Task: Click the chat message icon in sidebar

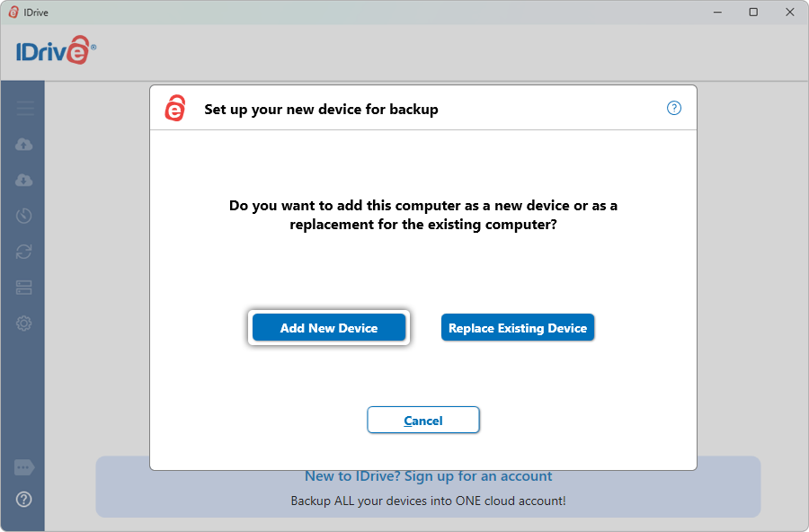Action: (24, 468)
